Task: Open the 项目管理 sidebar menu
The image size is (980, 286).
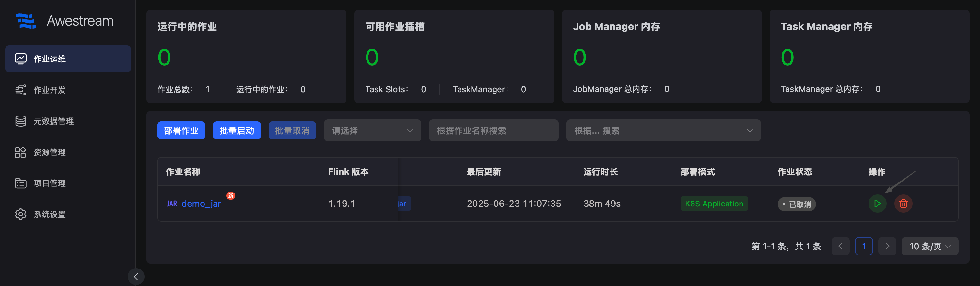Action: (x=50, y=183)
